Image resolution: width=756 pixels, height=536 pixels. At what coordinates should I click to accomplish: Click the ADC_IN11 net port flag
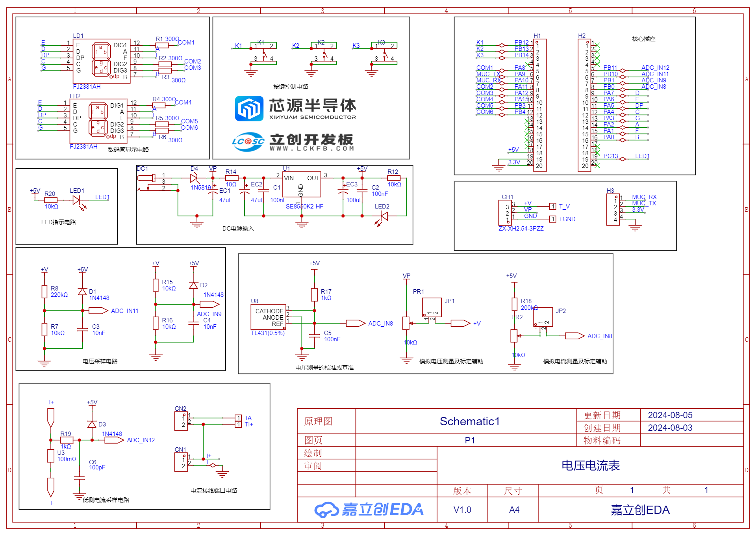point(98,311)
